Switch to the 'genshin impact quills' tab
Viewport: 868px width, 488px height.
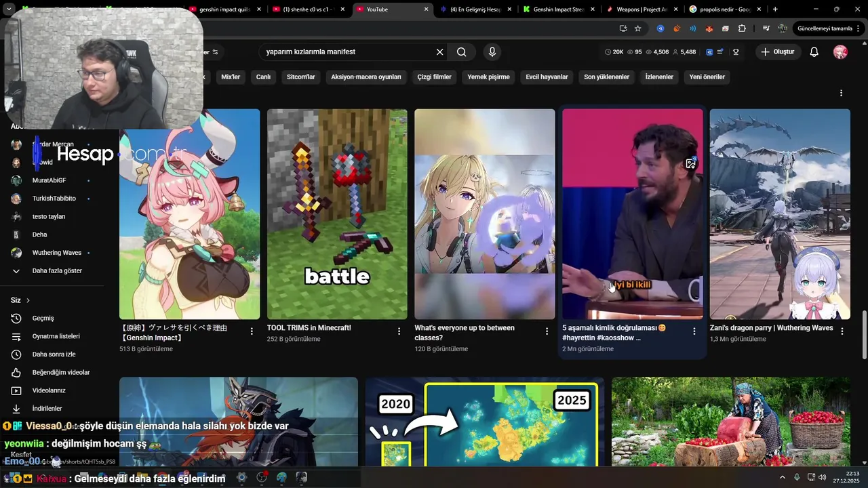(225, 9)
